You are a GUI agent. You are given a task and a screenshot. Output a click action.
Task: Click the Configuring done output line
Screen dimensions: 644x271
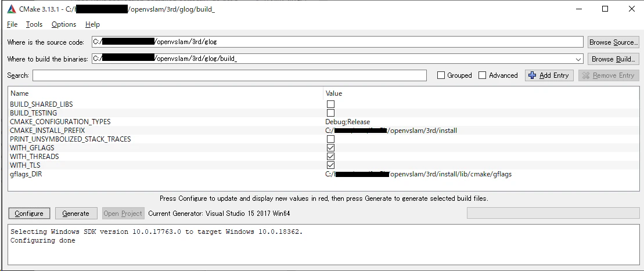pyautogui.click(x=43, y=241)
